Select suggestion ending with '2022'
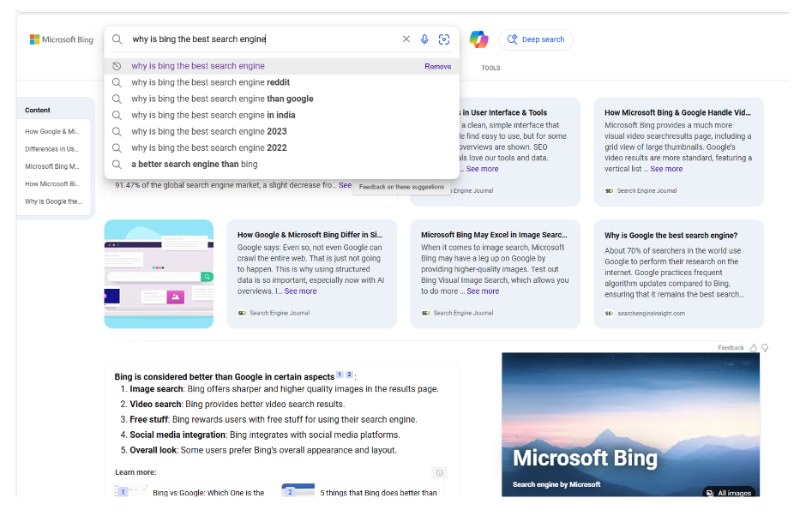The height and width of the screenshot is (522, 812). pyautogui.click(x=282, y=148)
